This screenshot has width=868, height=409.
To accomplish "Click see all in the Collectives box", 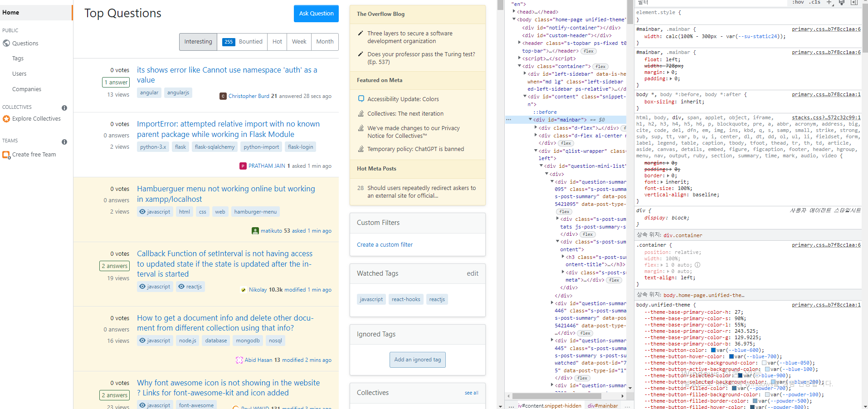I will pos(471,393).
